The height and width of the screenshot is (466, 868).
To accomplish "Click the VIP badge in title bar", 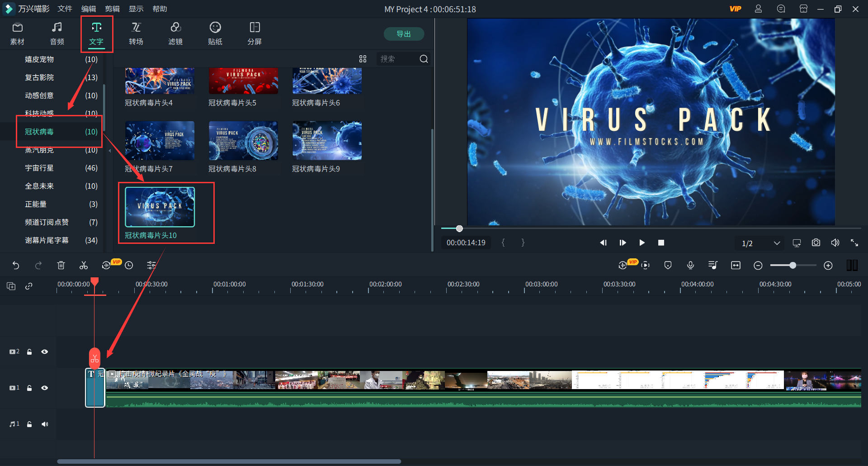I will tap(736, 9).
